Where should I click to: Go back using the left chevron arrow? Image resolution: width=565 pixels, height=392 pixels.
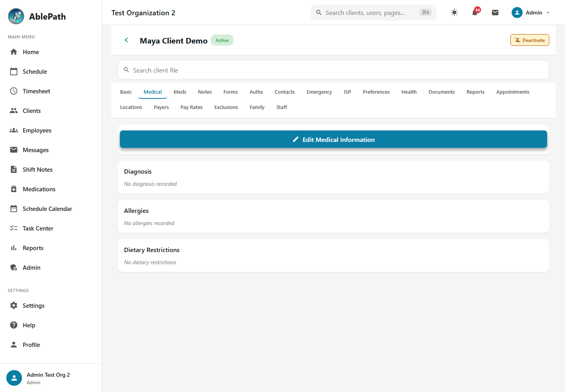(126, 40)
